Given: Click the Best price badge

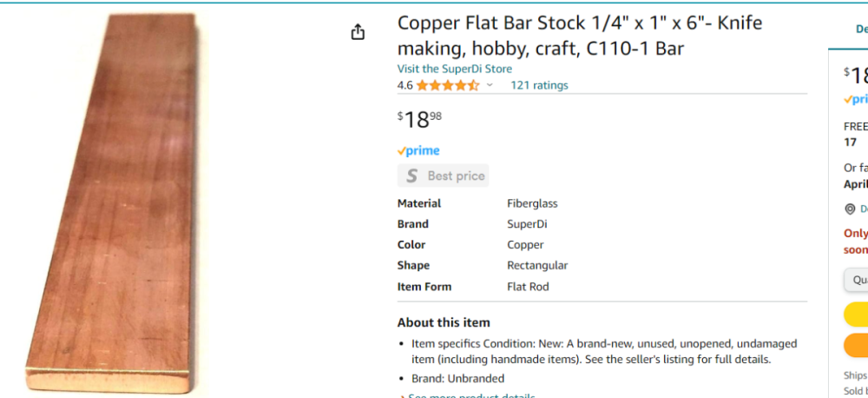Looking at the screenshot, I should 444,176.
